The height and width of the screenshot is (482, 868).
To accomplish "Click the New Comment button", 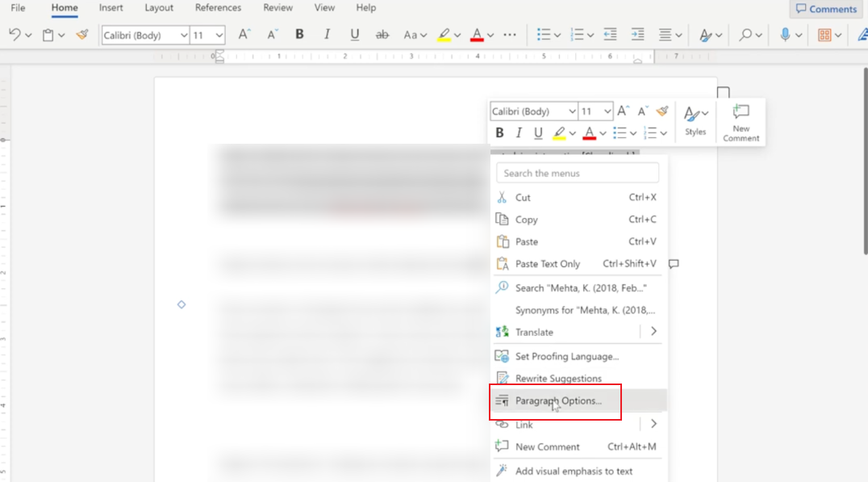I will (x=741, y=121).
